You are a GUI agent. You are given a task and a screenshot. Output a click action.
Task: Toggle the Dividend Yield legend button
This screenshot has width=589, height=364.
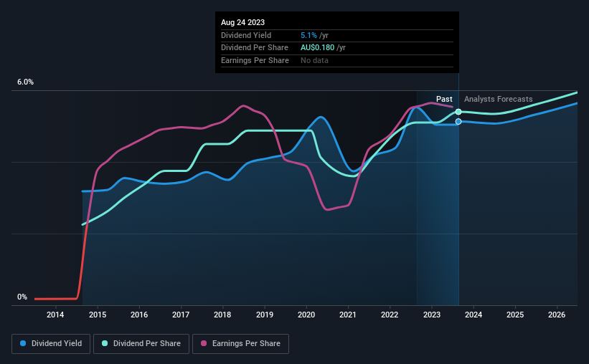click(x=51, y=344)
